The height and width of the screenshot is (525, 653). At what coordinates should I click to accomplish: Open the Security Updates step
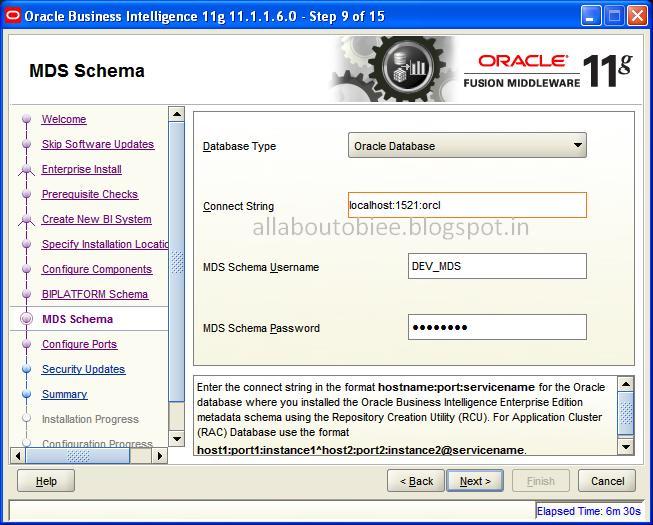pyautogui.click(x=83, y=369)
